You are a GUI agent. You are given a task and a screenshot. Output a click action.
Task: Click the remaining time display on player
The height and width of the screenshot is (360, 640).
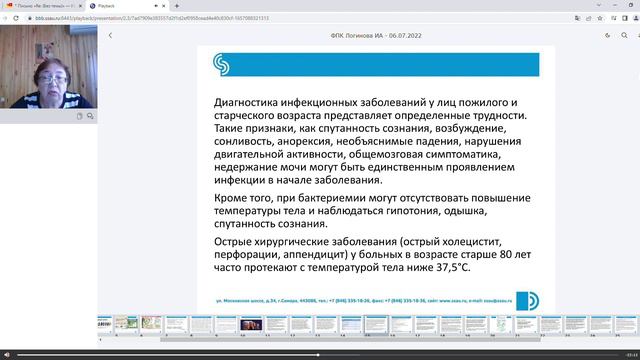pos(632,355)
